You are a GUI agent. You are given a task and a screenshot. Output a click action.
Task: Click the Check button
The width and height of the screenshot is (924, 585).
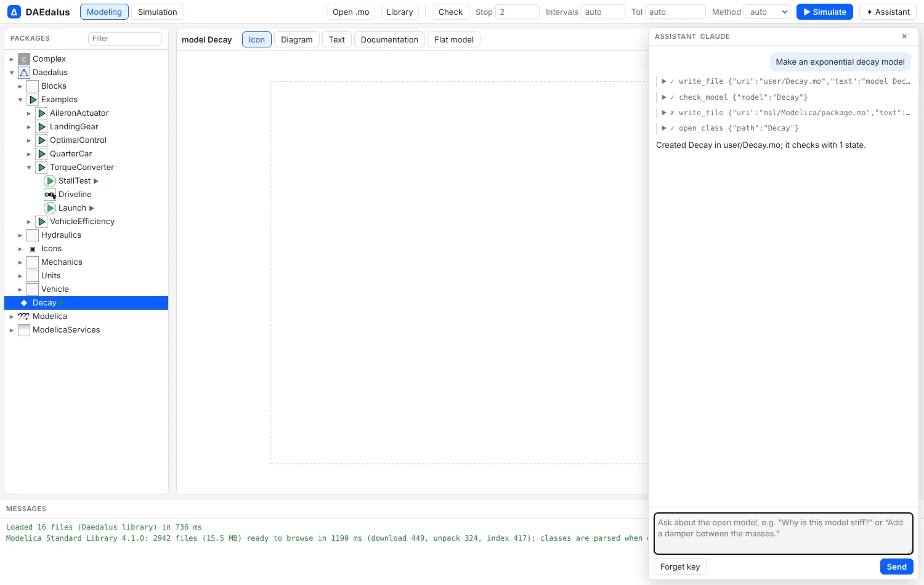[450, 12]
